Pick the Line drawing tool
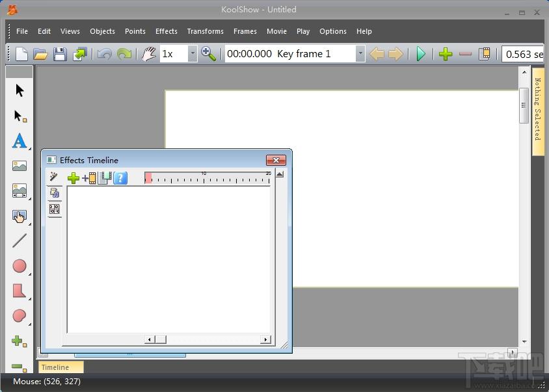The height and width of the screenshot is (392, 549). [x=20, y=241]
